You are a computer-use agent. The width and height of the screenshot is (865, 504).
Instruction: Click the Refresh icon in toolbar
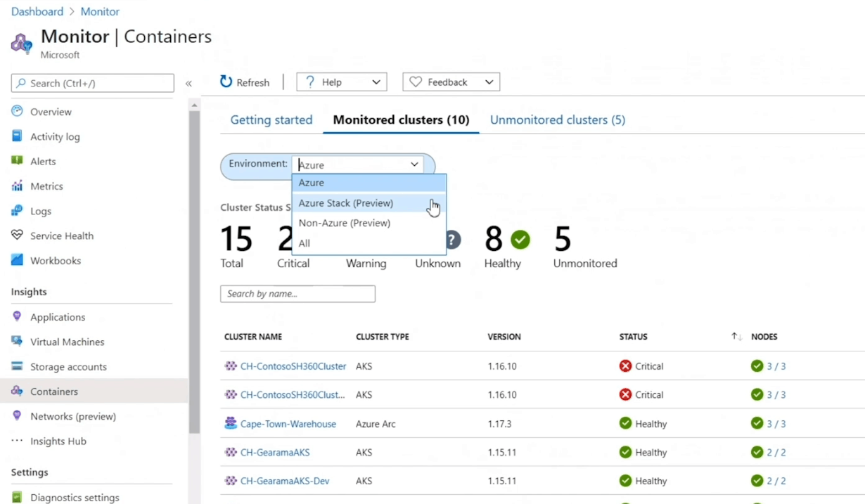coord(226,82)
